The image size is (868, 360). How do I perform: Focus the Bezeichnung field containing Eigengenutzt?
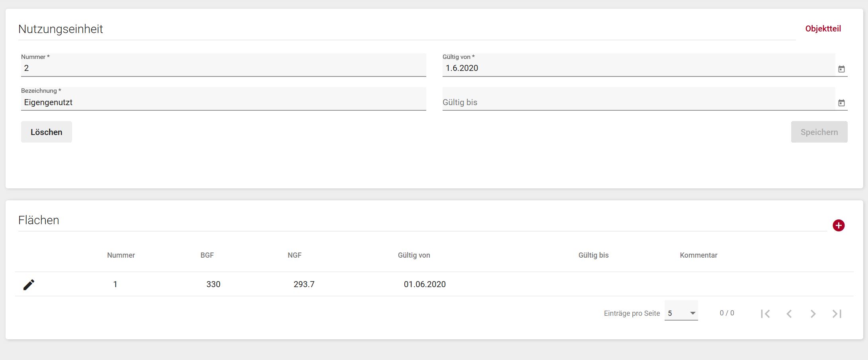coord(223,102)
